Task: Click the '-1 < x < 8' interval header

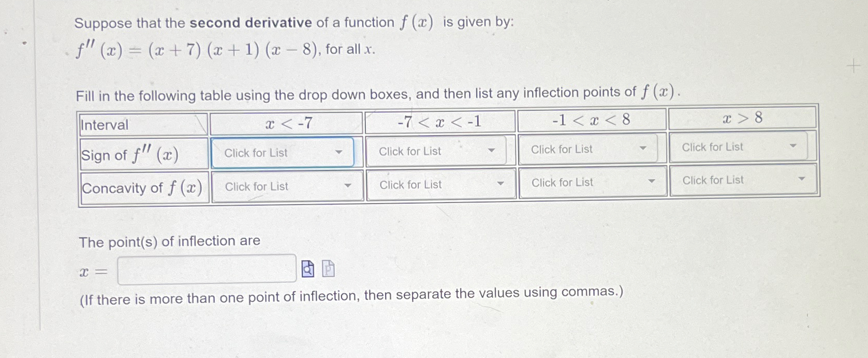Action: coord(590,120)
